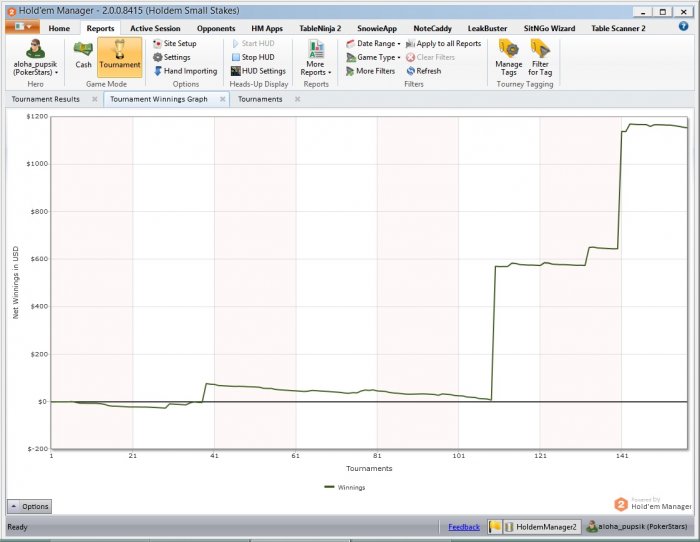Open Site Setup options

coord(174,44)
